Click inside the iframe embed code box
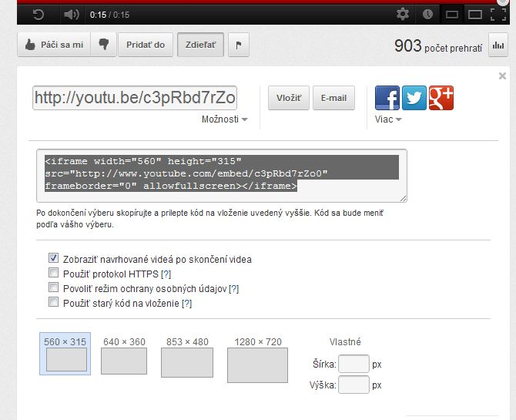 click(x=222, y=176)
